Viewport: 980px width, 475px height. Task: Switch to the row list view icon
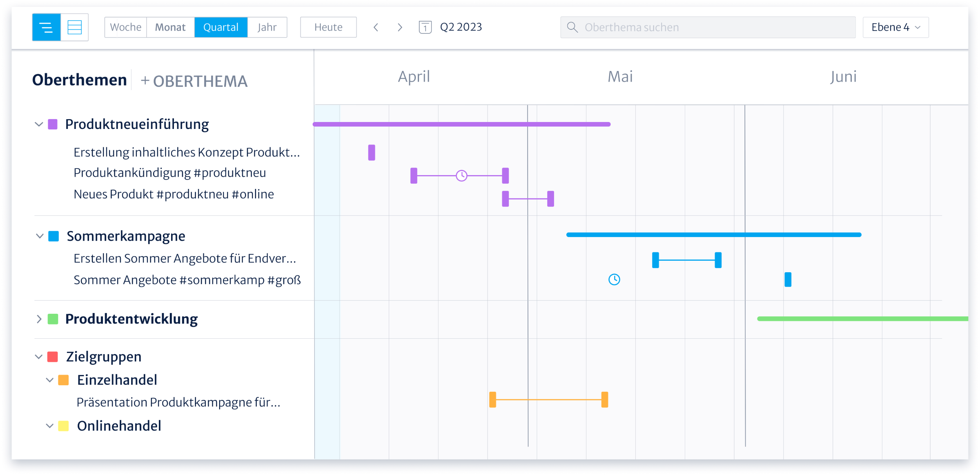click(75, 27)
